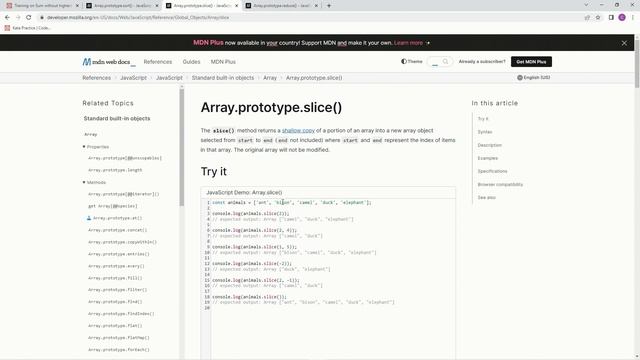This screenshot has height=360, width=640.
Task: Open Array.prototype.find() in sidebar
Action: (x=115, y=302)
